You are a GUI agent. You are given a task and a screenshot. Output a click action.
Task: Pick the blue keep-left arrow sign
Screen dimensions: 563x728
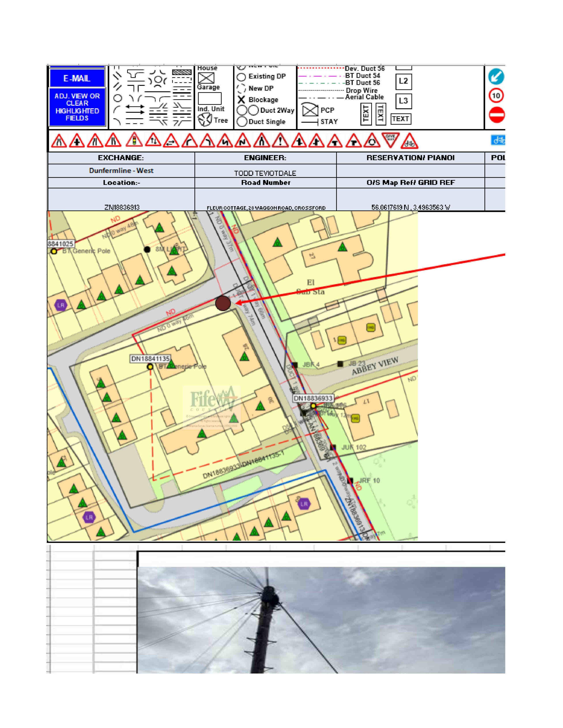pos(496,76)
